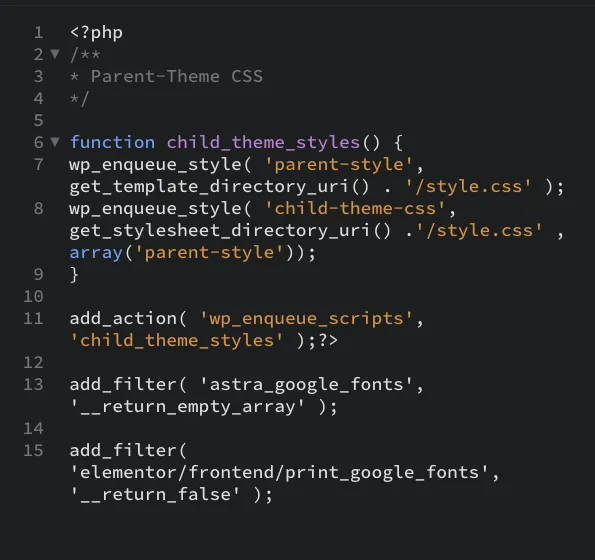Click the function keyword on line 6

[x=112, y=143]
